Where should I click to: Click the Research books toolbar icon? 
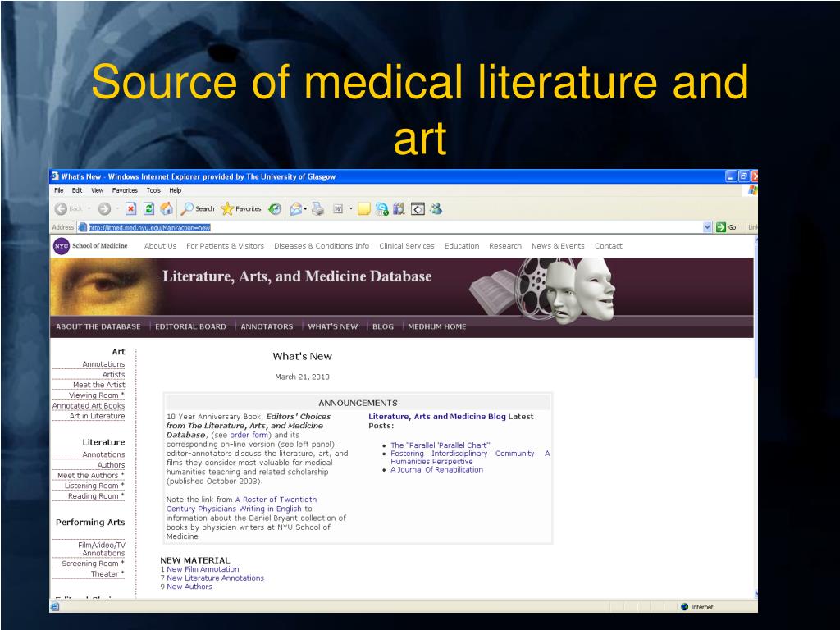coord(399,209)
